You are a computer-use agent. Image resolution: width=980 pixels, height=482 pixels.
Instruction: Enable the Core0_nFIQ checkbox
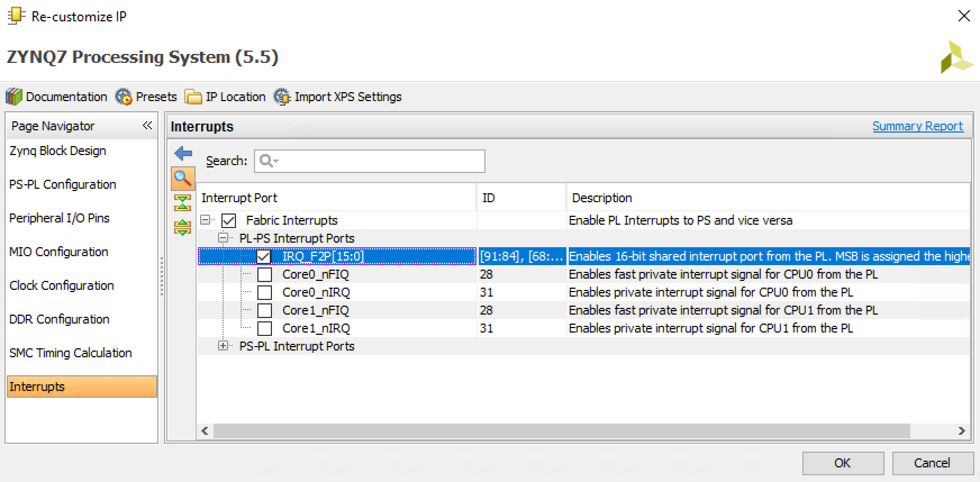[x=264, y=275]
